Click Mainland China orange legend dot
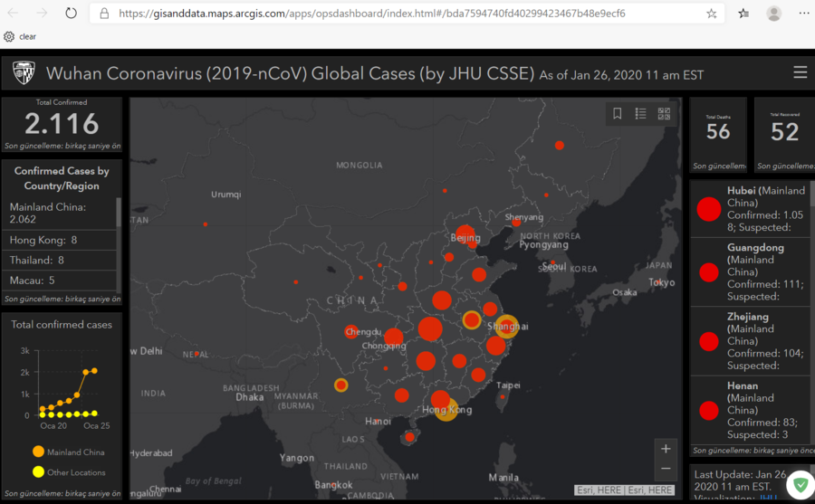This screenshot has width=815, height=504. click(38, 452)
